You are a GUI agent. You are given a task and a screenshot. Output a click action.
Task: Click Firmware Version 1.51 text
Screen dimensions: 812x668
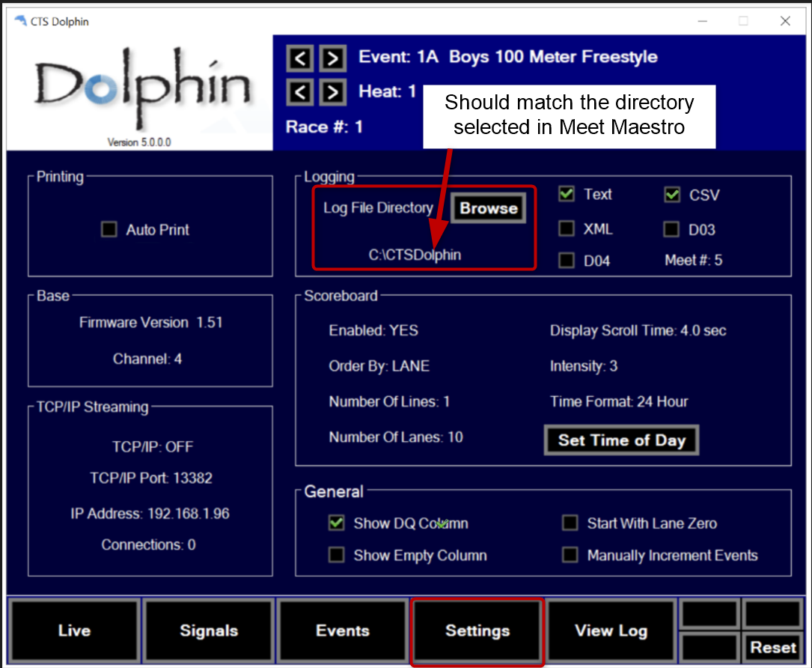[150, 322]
